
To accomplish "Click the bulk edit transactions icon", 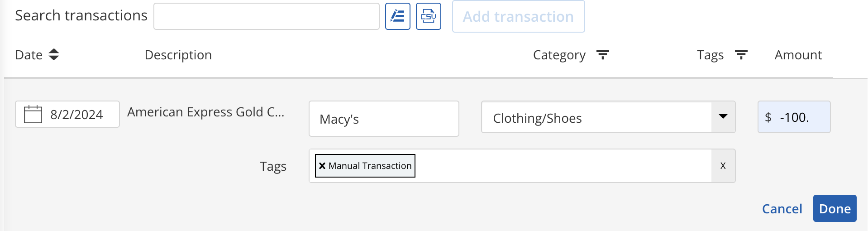I will click(x=397, y=16).
